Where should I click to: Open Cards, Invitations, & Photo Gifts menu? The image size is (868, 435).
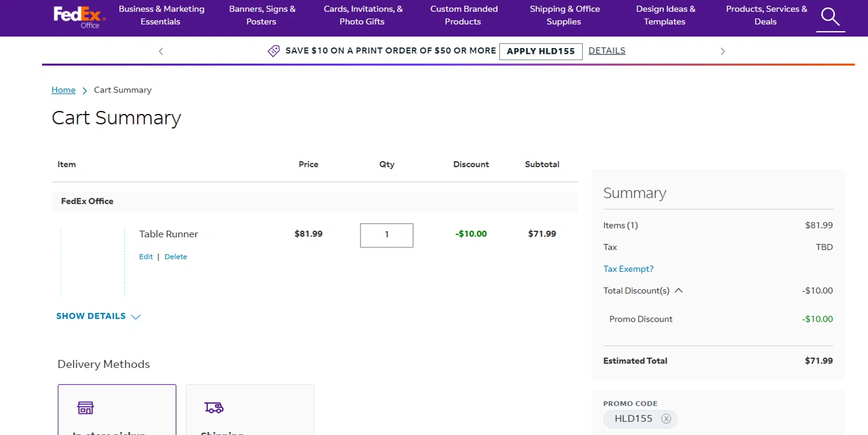pyautogui.click(x=363, y=15)
